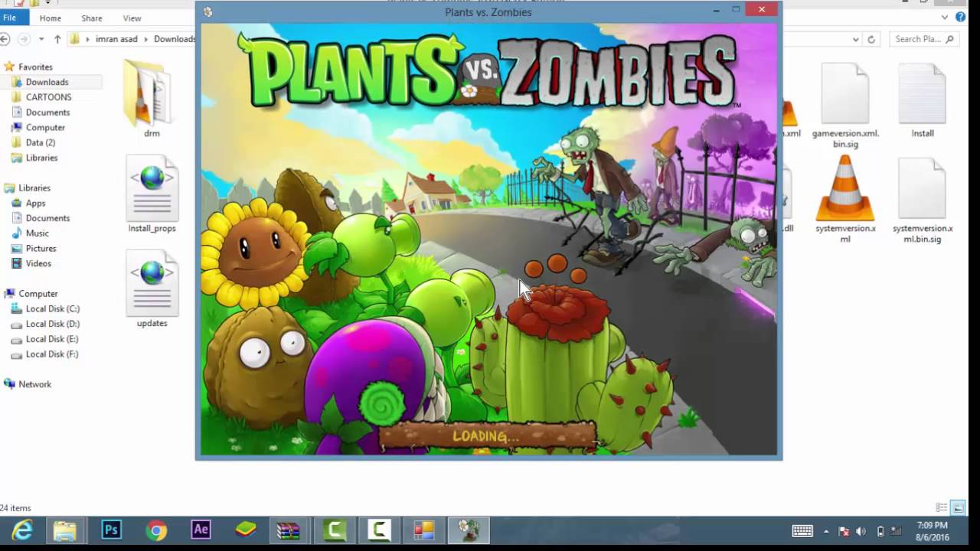Image resolution: width=980 pixels, height=551 pixels.
Task: Click the Search field in Explorer
Action: [925, 39]
